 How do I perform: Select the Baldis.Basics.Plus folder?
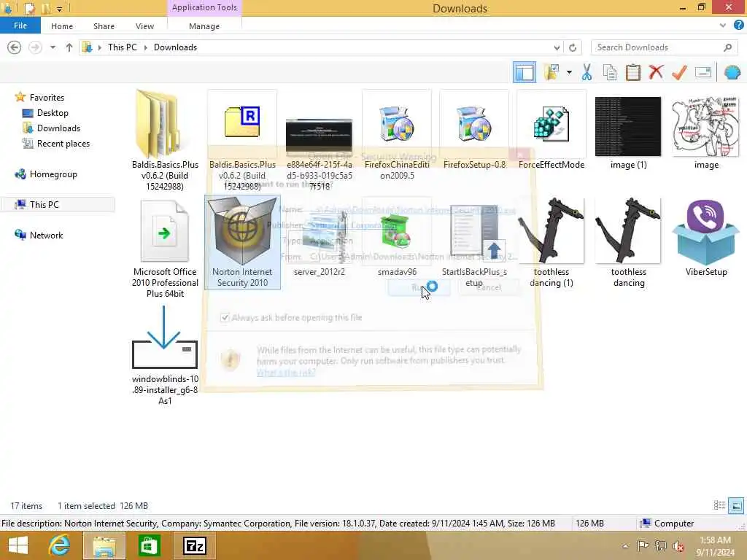[x=165, y=141]
